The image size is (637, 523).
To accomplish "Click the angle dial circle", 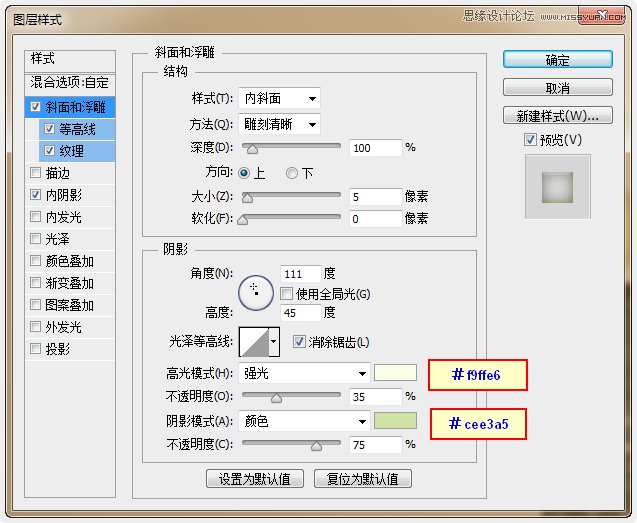I will (255, 290).
